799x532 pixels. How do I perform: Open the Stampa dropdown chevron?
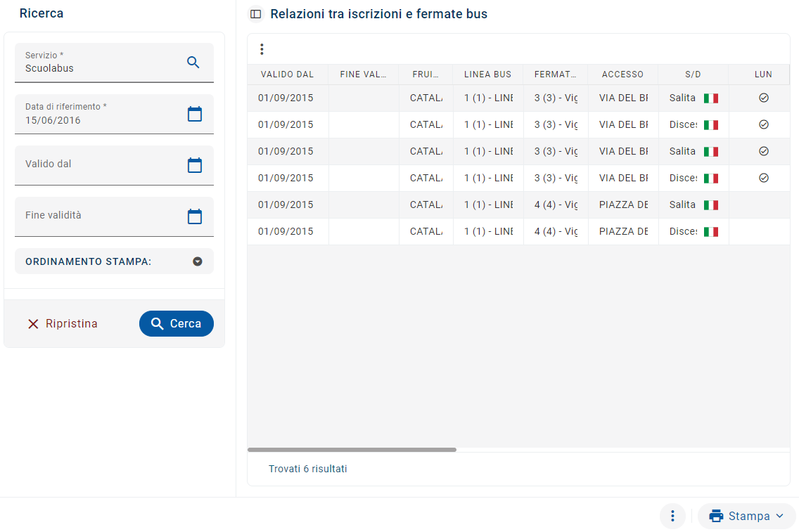coord(779,517)
